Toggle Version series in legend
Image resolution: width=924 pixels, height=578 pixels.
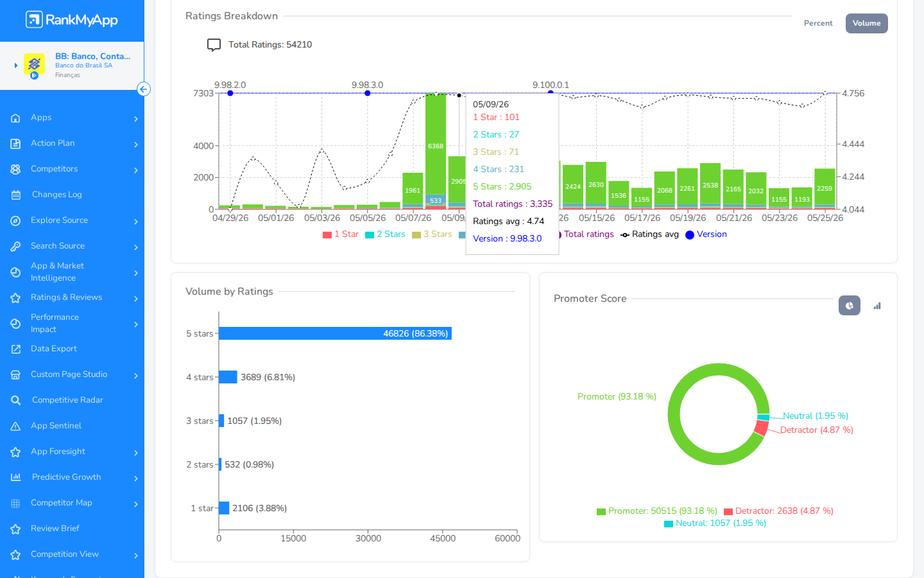[706, 234]
